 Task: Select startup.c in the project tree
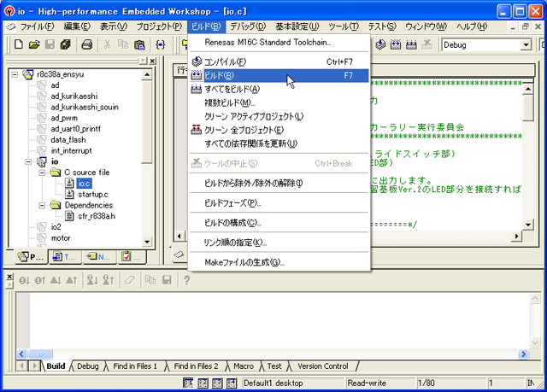[x=93, y=194]
